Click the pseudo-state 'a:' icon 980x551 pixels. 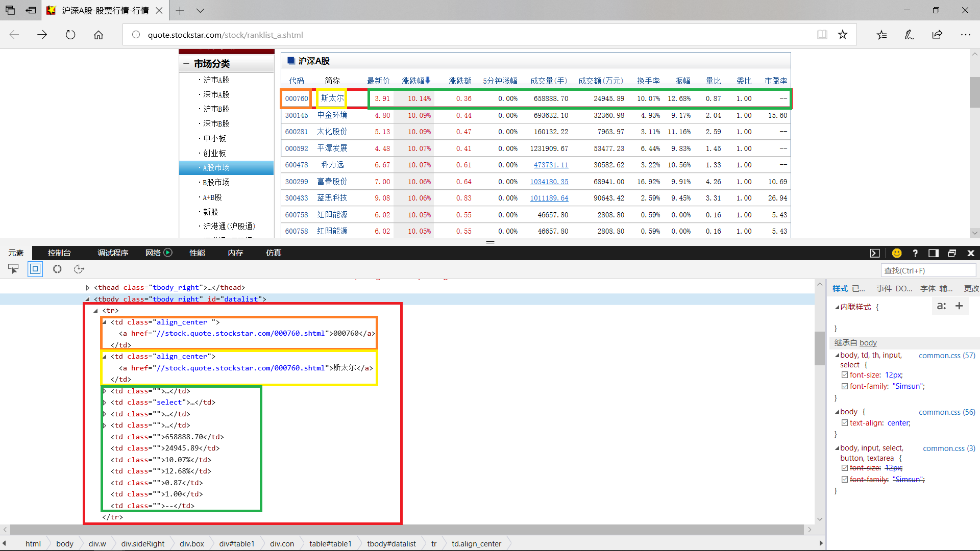(942, 306)
